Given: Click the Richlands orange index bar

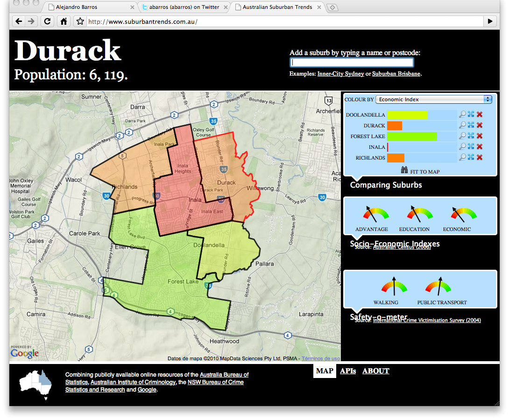Looking at the screenshot, I should point(396,158).
